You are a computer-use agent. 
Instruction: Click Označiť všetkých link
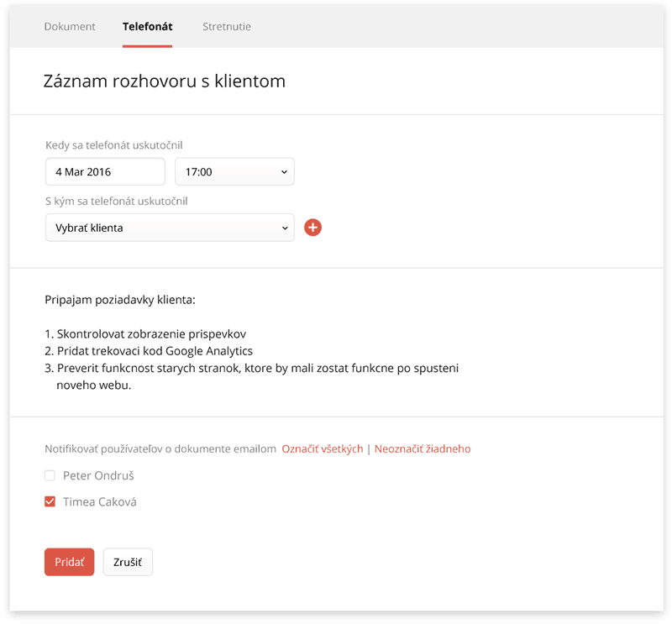[x=323, y=448]
